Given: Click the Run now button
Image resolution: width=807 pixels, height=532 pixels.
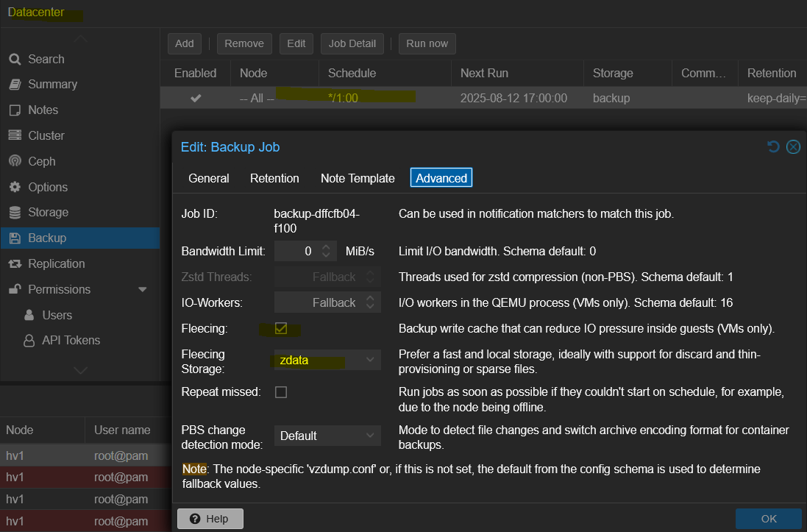Looking at the screenshot, I should click(x=427, y=43).
